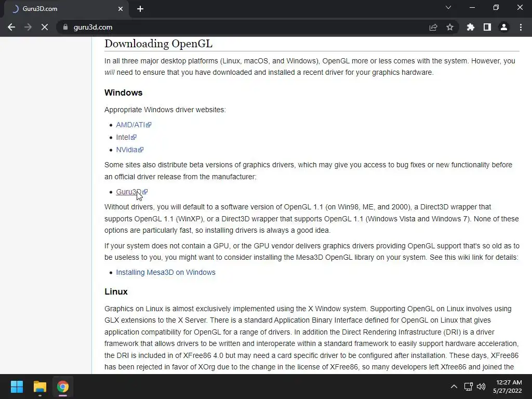Screen dimensions: 532x399
Task: Open File Explorer from taskbar
Action: [39, 387]
